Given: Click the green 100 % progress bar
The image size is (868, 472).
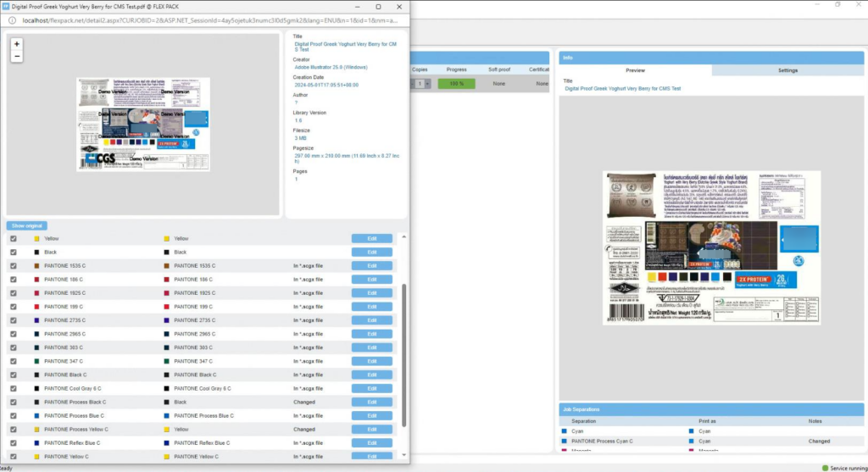Looking at the screenshot, I should tap(456, 84).
